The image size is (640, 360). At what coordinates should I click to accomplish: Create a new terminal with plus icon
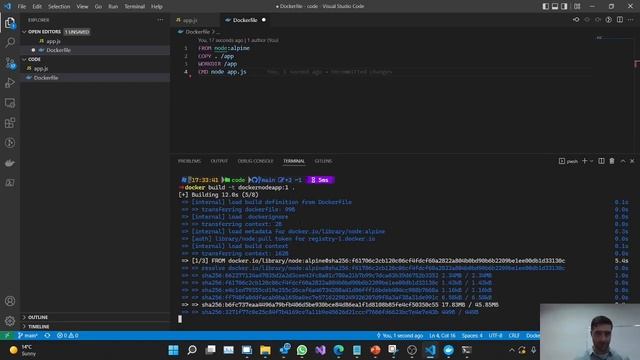pyautogui.click(x=584, y=161)
